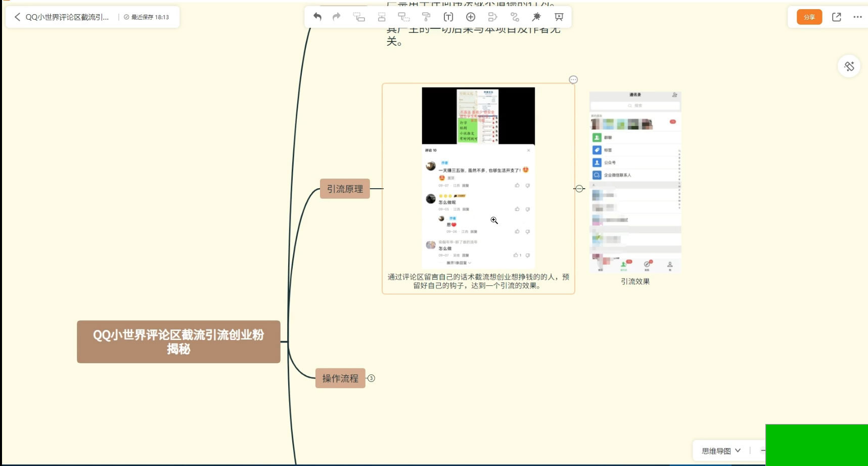Click the orange 分享 share button

(809, 17)
